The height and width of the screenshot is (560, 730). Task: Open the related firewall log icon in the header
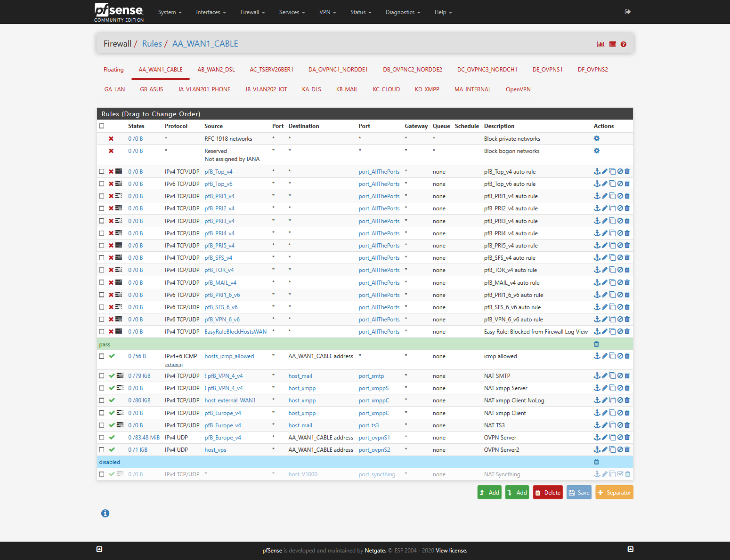click(613, 44)
